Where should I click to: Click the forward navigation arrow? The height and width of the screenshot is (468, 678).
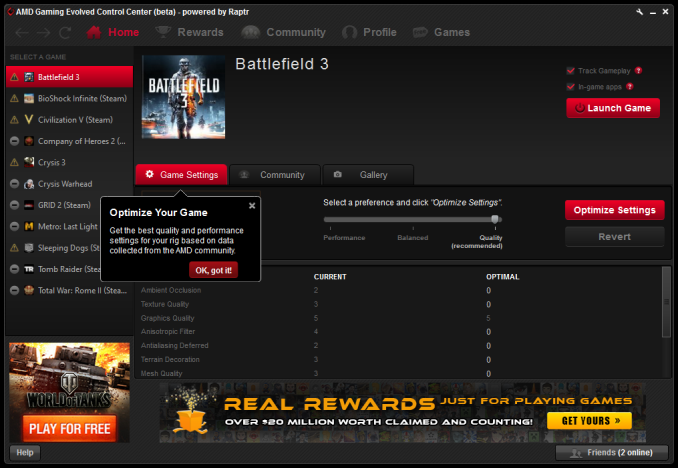tap(43, 32)
